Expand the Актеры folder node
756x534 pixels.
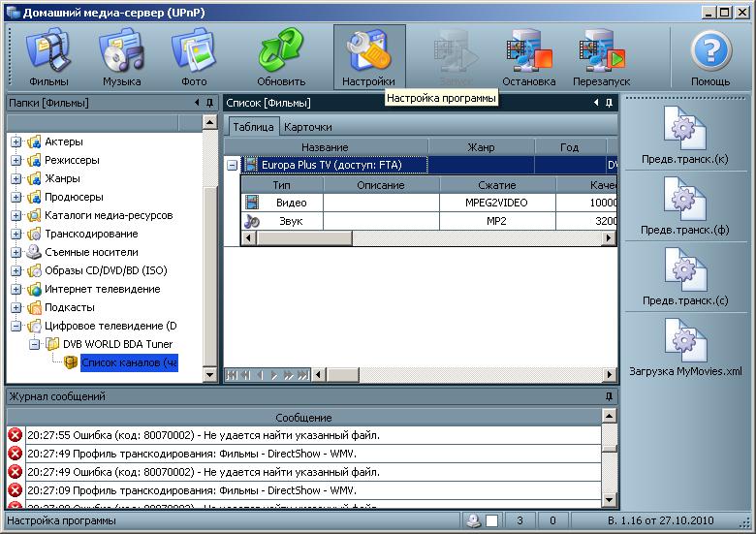click(16, 142)
